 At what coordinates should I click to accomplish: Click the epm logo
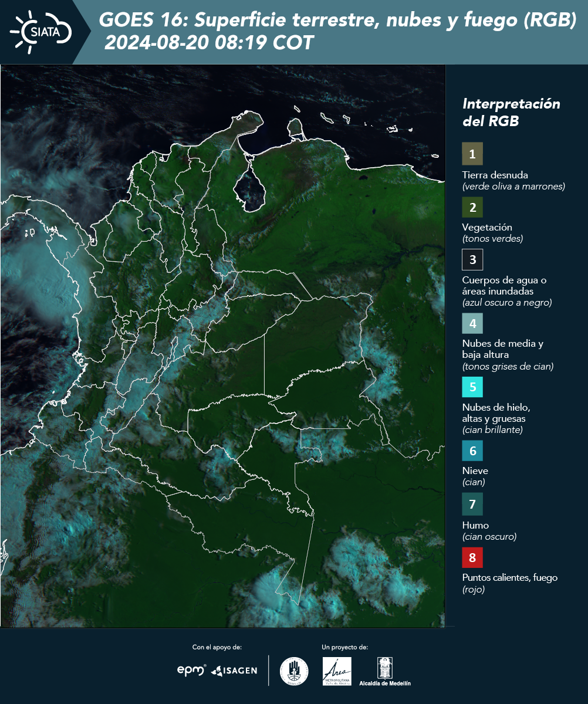coord(192,670)
